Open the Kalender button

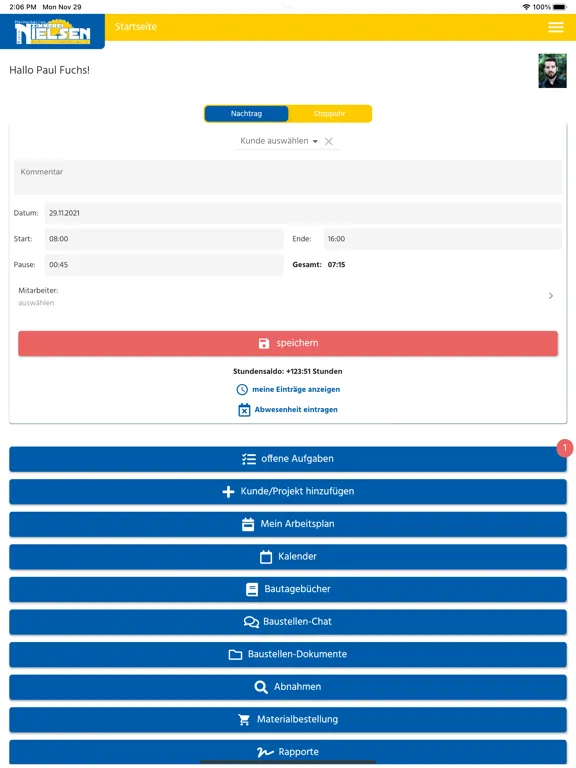point(288,557)
